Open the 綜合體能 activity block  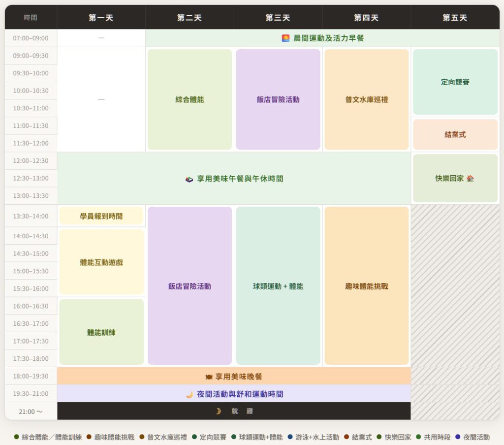pyautogui.click(x=189, y=99)
